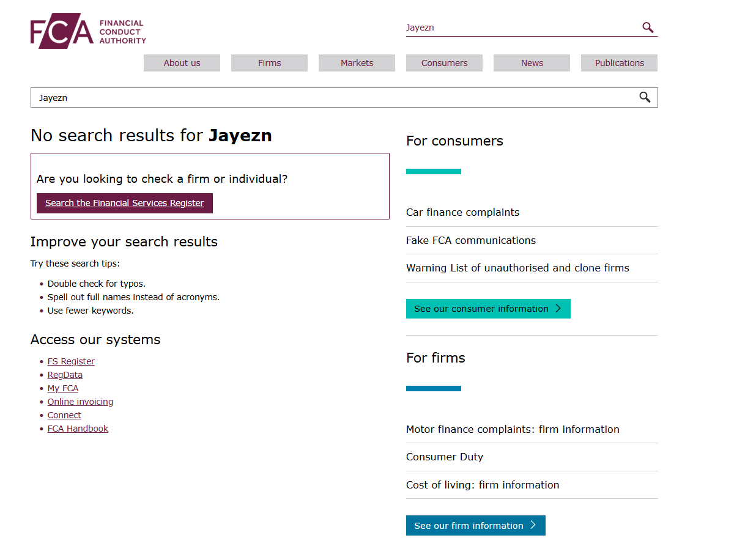Screen dimensions: 756x549
Task: Open the News menu item
Action: point(532,63)
